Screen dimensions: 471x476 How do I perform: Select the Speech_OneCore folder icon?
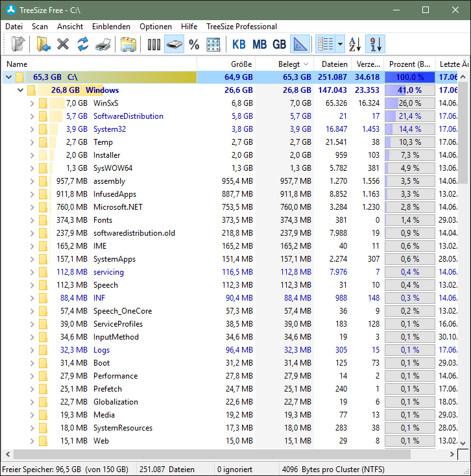click(x=43, y=311)
